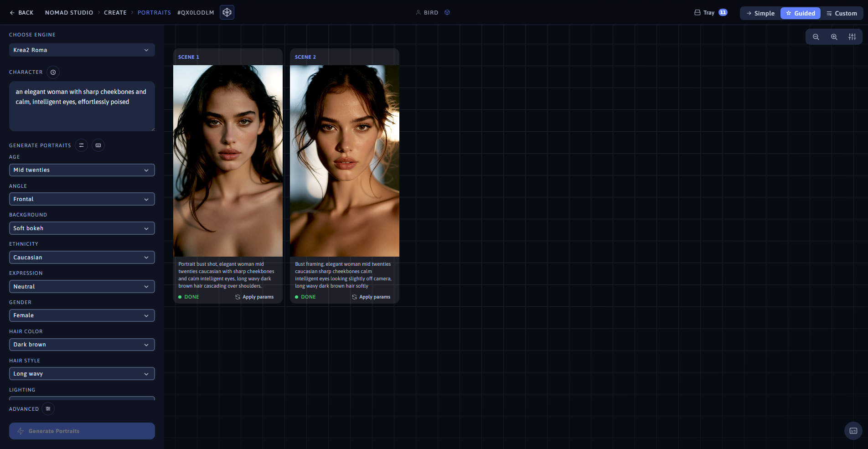Open the Hair Style dropdown showing Long wavy
The image size is (868, 449).
(82, 374)
